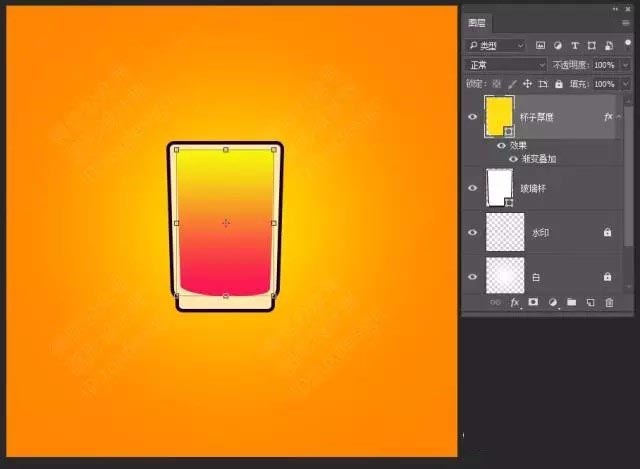Collapse the panel with double-arrow icon
This screenshot has height=469, width=640.
click(x=616, y=9)
